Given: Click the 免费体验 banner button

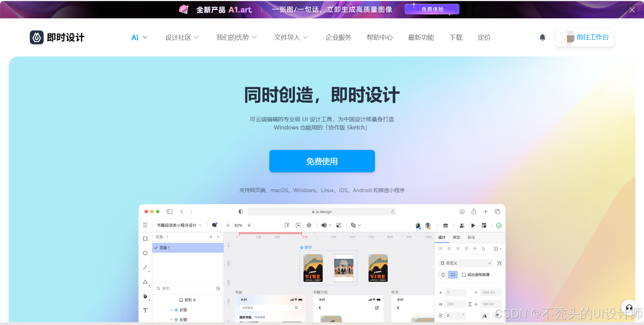Looking at the screenshot, I should (432, 9).
